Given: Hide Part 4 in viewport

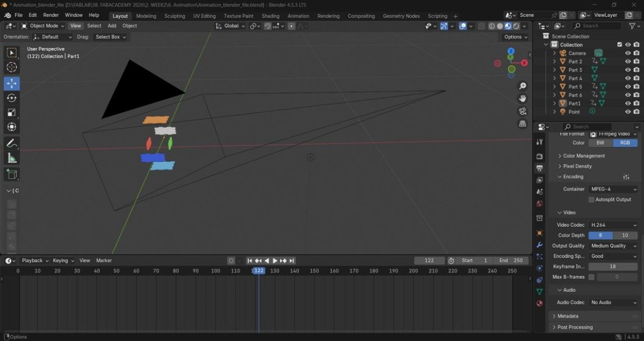Looking at the screenshot, I should (x=627, y=78).
